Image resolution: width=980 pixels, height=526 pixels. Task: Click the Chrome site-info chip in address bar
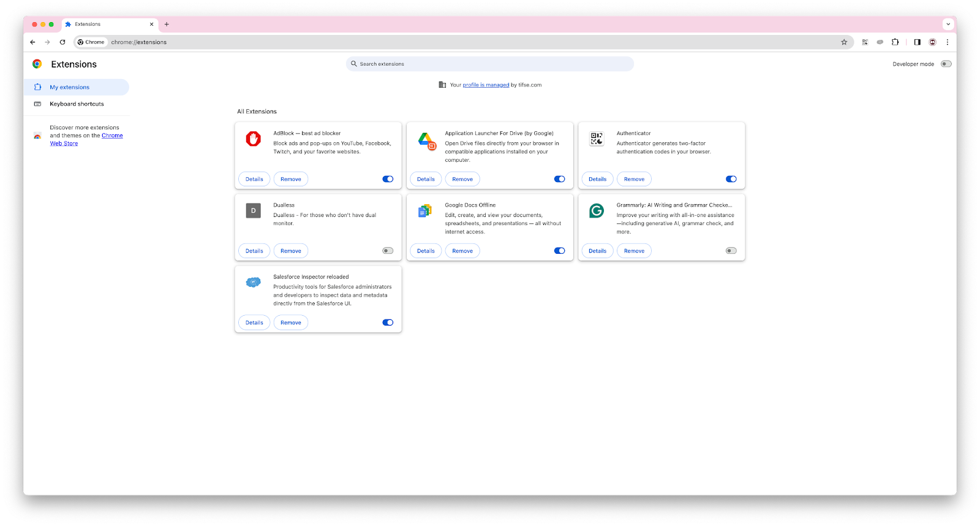pyautogui.click(x=91, y=42)
